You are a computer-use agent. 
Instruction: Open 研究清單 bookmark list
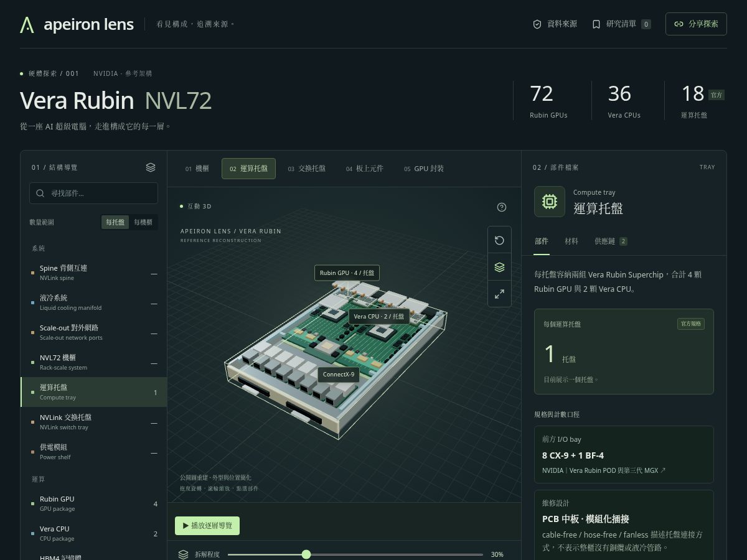tap(621, 24)
